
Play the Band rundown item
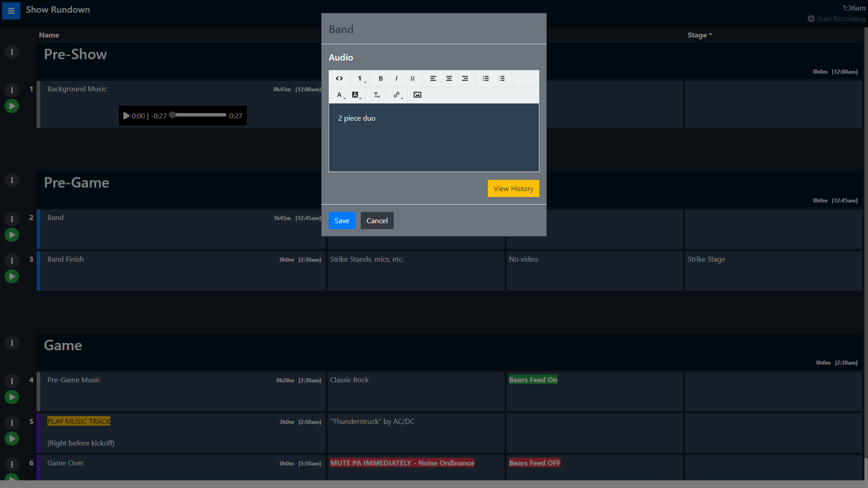tap(12, 235)
